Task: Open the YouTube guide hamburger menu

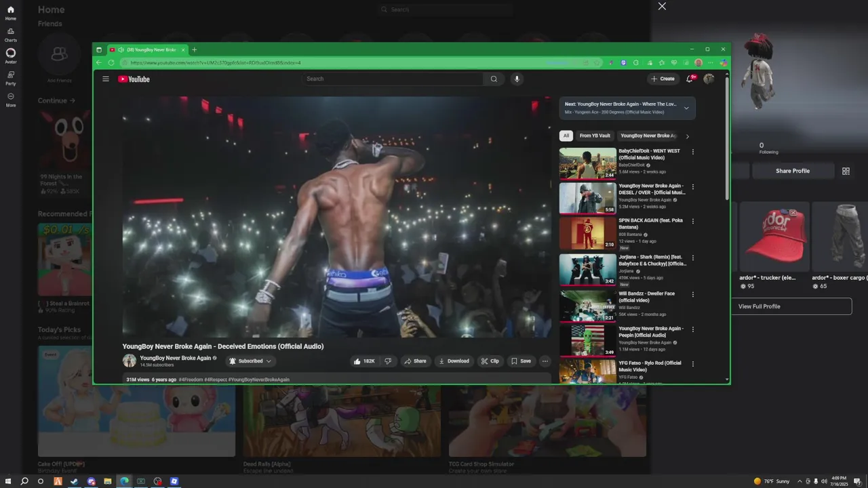Action: pyautogui.click(x=106, y=79)
